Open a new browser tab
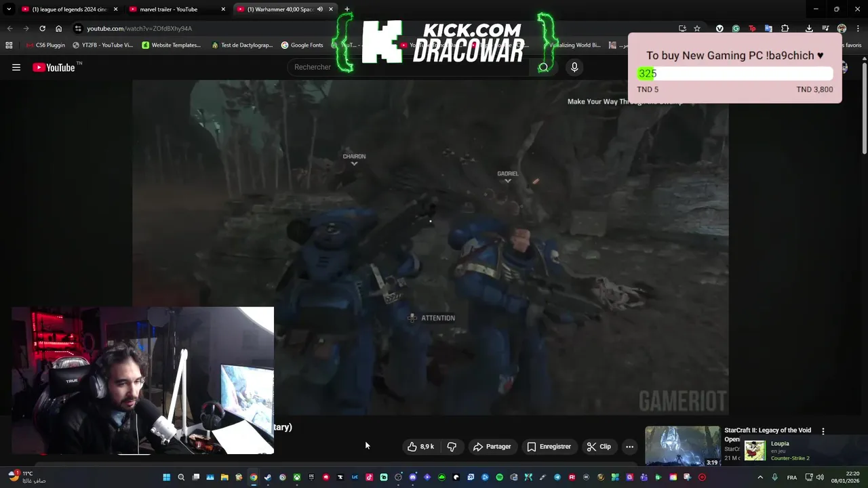868x488 pixels. point(347,9)
